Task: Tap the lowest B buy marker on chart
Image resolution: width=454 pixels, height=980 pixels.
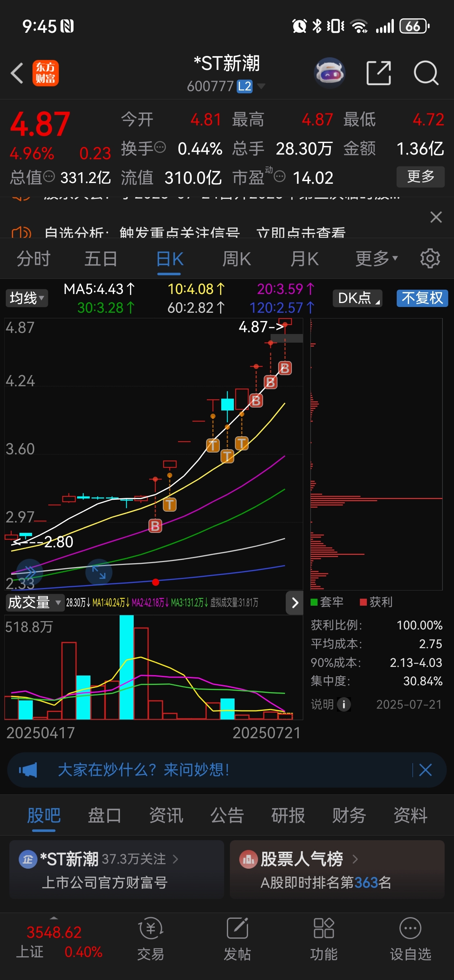Action: pyautogui.click(x=155, y=526)
